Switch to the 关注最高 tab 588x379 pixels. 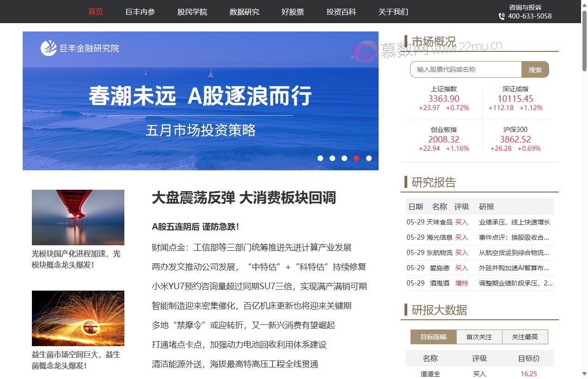[525, 337]
